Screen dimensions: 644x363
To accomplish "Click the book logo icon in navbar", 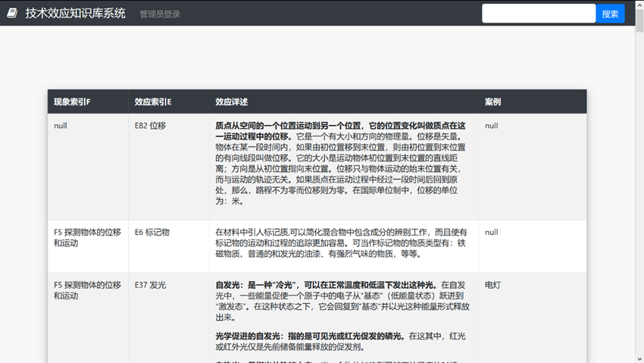I will [x=12, y=13].
